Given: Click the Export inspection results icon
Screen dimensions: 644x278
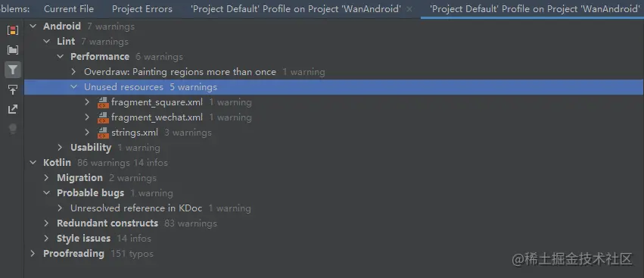Looking at the screenshot, I should [13, 89].
